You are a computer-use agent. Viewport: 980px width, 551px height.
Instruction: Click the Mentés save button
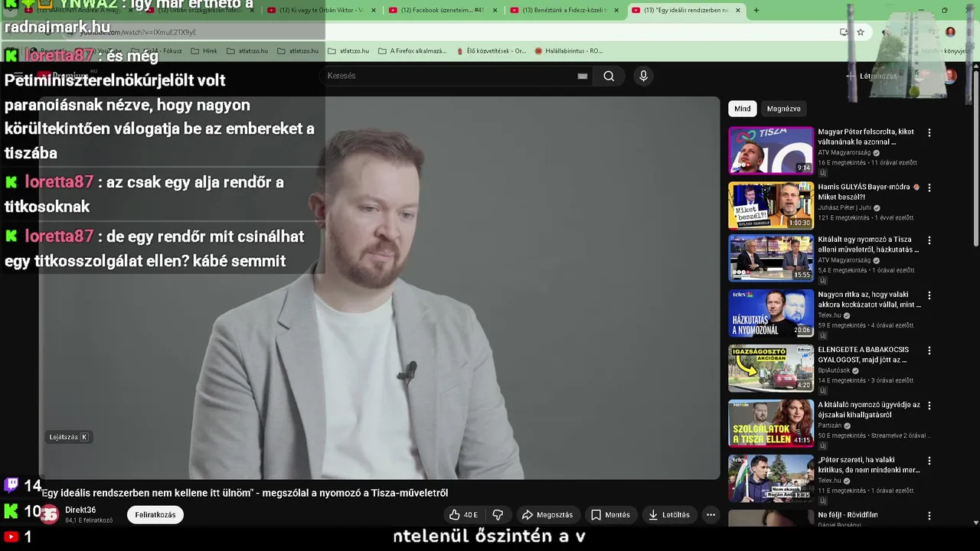611,515
